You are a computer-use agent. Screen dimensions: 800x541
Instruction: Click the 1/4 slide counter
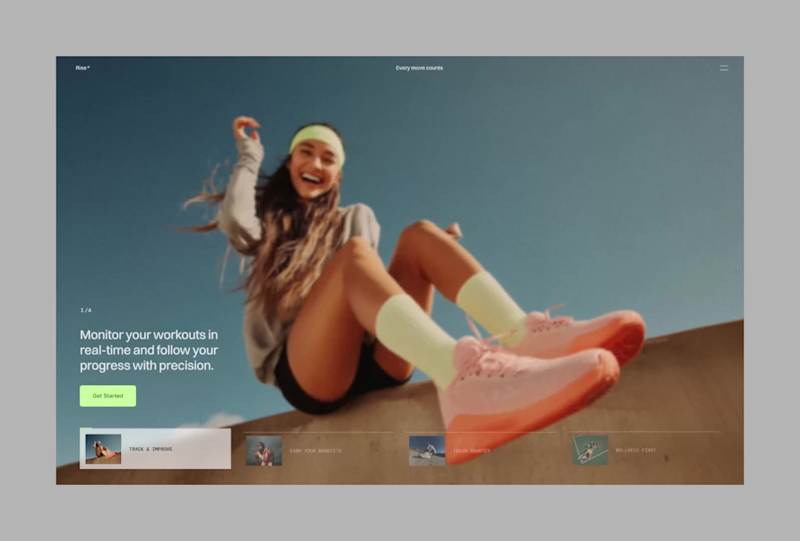pos(86,310)
